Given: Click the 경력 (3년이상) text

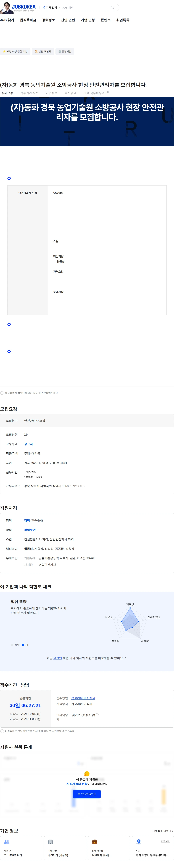Looking at the screenshot, I should [33, 521].
